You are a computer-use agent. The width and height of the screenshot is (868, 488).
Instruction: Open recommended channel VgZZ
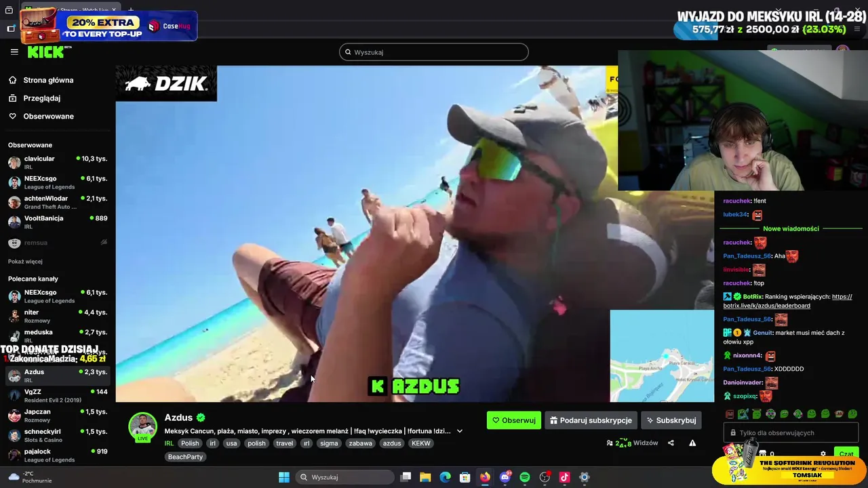tap(58, 396)
